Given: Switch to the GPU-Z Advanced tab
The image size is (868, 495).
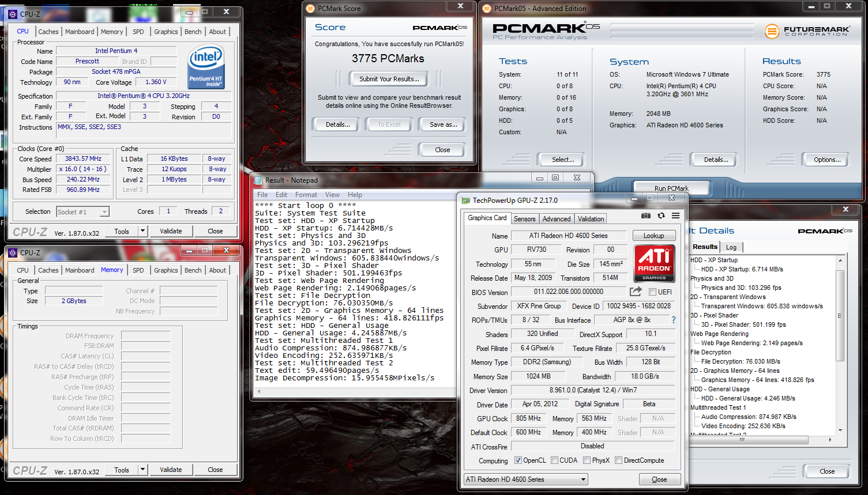Looking at the screenshot, I should 557,219.
